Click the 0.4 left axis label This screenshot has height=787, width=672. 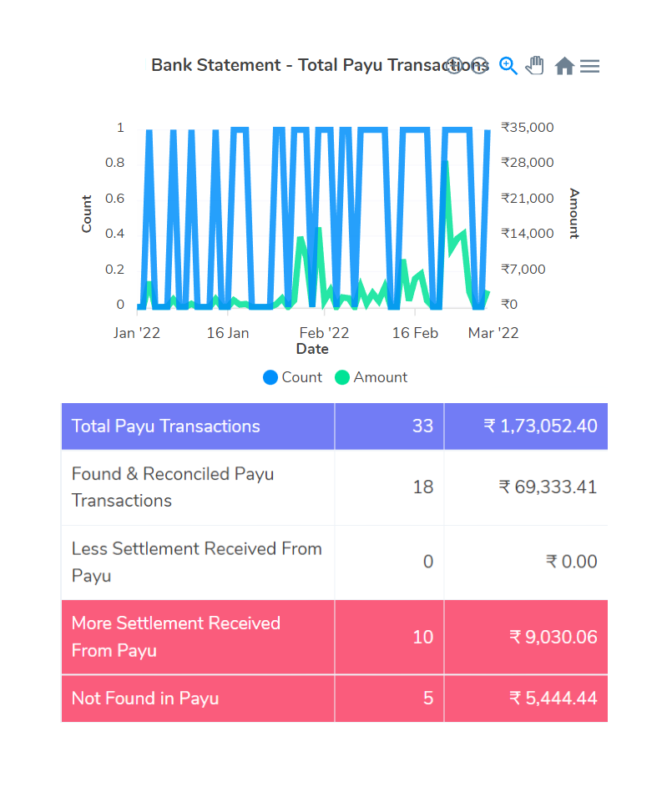[x=115, y=234]
